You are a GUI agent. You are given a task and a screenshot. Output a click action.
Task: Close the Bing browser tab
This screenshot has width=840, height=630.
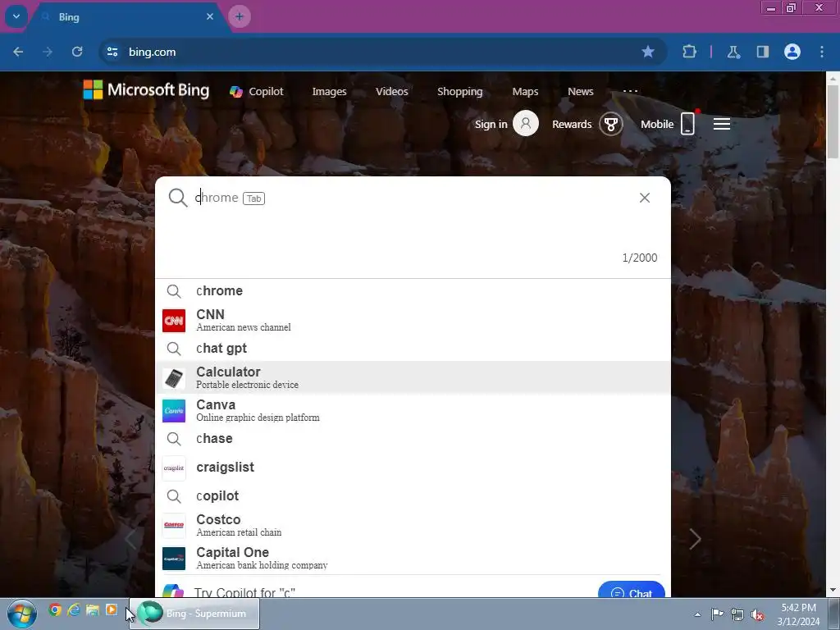point(210,16)
